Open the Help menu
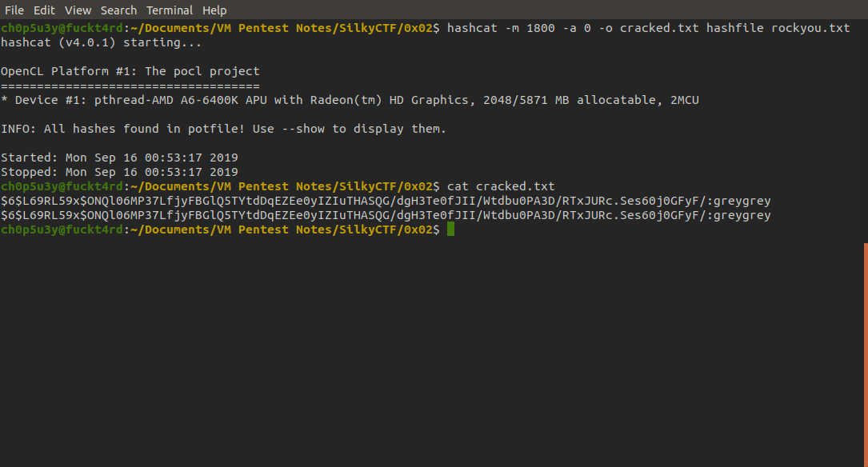 [214, 10]
